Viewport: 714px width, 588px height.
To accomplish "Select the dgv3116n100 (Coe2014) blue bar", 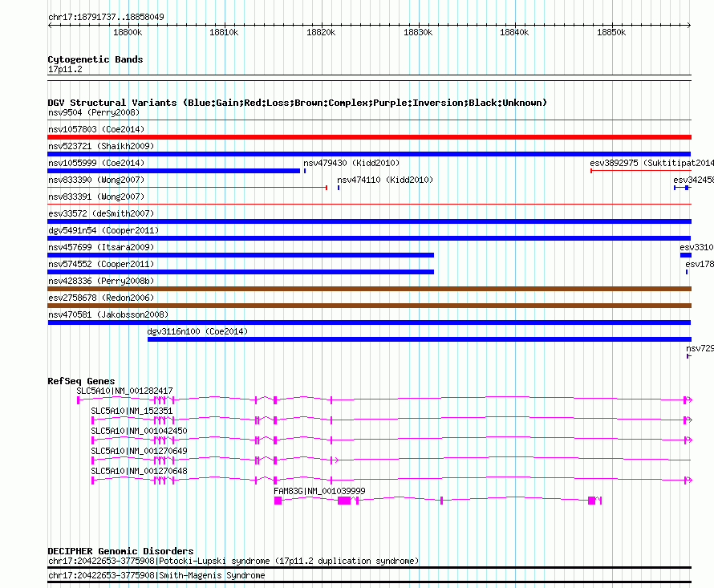I will point(420,339).
